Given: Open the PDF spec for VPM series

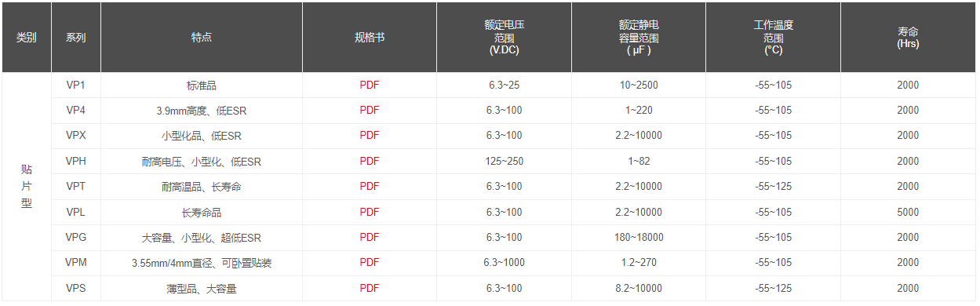Looking at the screenshot, I should [369, 262].
